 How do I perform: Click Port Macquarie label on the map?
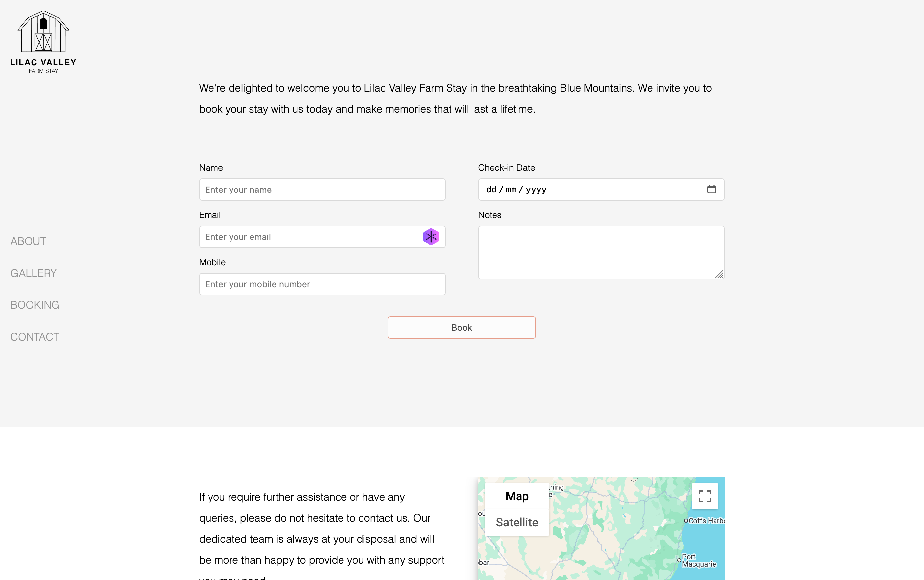coord(698,560)
